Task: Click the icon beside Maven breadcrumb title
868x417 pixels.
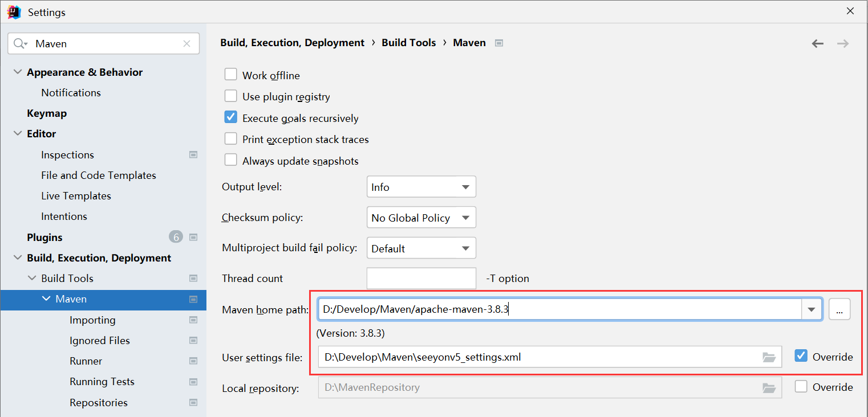Action: (x=499, y=43)
